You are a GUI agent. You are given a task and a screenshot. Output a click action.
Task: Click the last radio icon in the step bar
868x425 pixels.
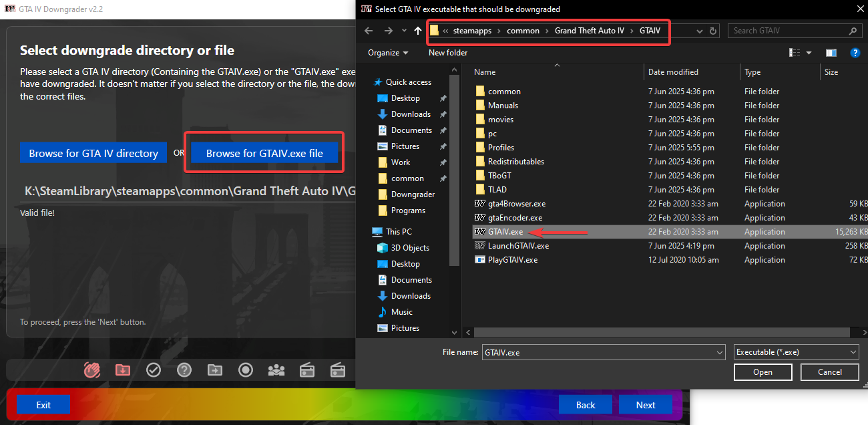(x=338, y=370)
